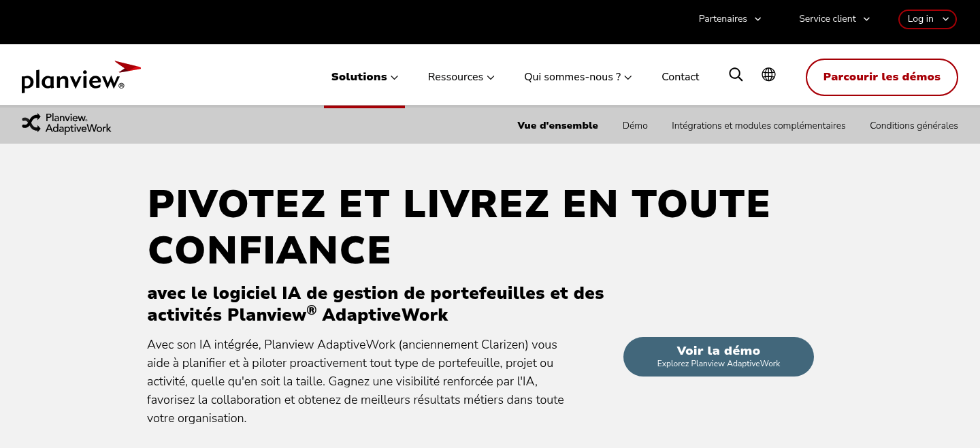Select the Vue d'ensemble tab
The image size is (980, 448).
point(557,125)
